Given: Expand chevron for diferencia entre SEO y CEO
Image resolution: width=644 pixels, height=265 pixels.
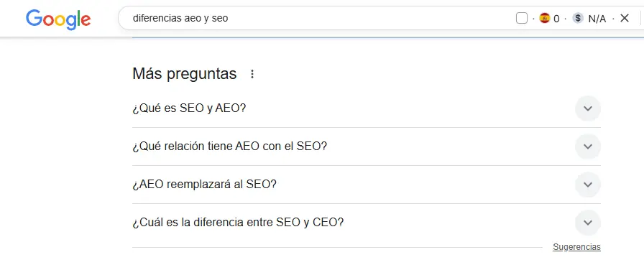Looking at the screenshot, I should coord(588,223).
